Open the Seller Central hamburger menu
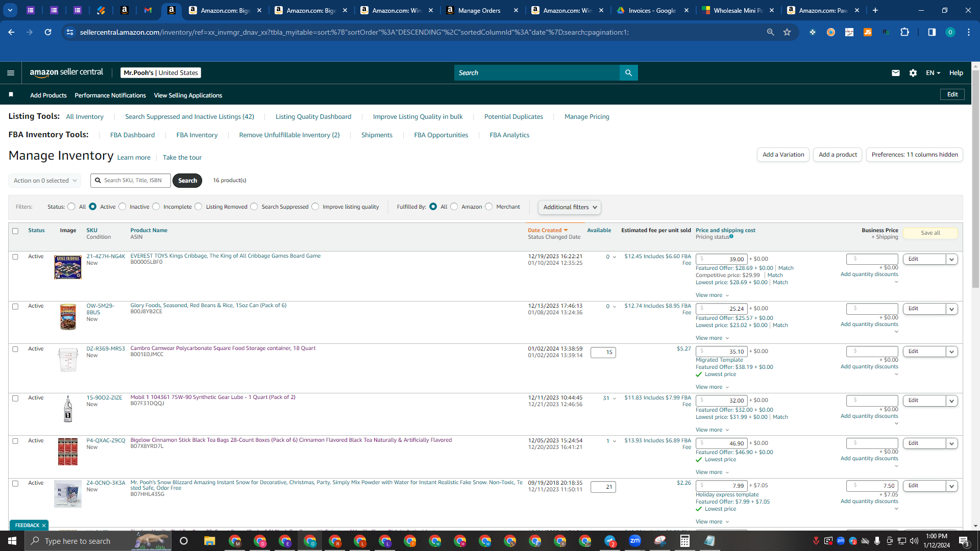 coord(11,73)
